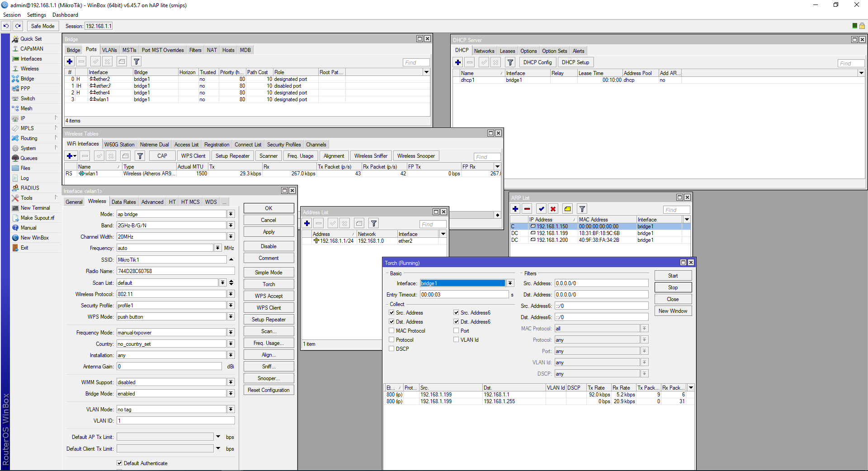Open the Settings menu
This screenshot has width=868, height=471.
tap(37, 15)
